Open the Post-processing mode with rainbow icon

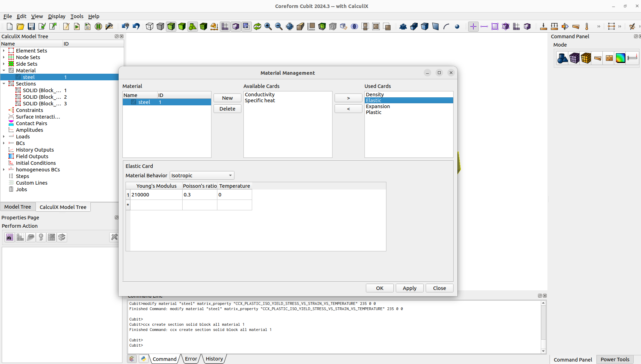pyautogui.click(x=621, y=58)
